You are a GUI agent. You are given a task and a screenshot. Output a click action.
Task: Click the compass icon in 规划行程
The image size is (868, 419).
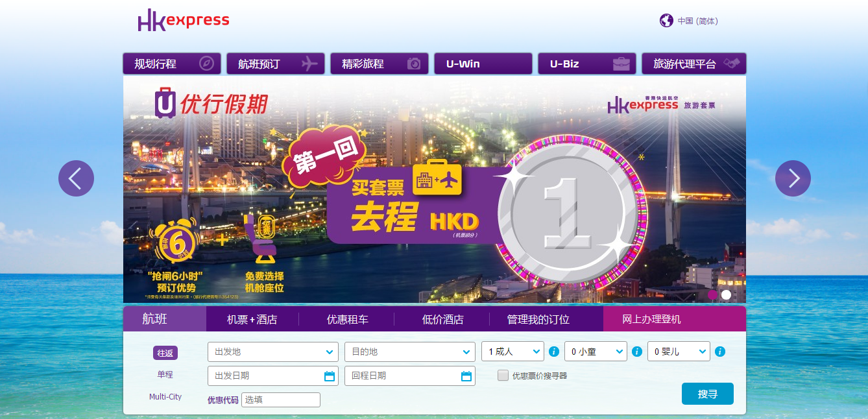coord(206,64)
